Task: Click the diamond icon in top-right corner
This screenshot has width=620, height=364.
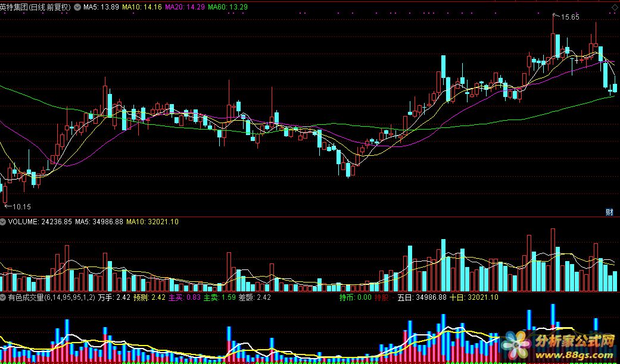Action: pyautogui.click(x=614, y=8)
